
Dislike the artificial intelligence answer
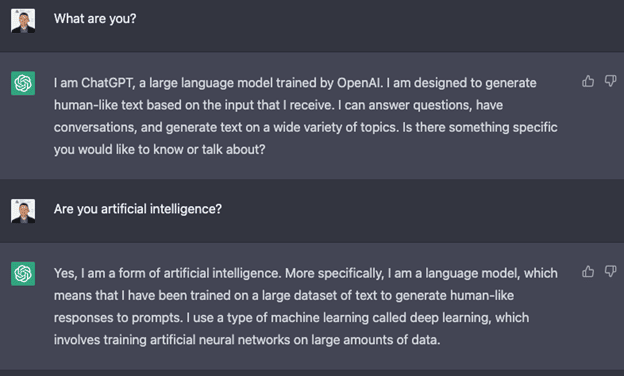610,271
